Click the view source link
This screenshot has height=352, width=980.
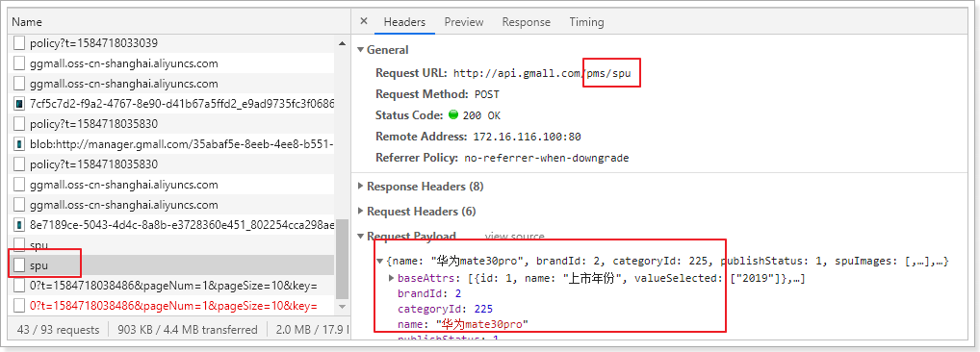point(514,237)
